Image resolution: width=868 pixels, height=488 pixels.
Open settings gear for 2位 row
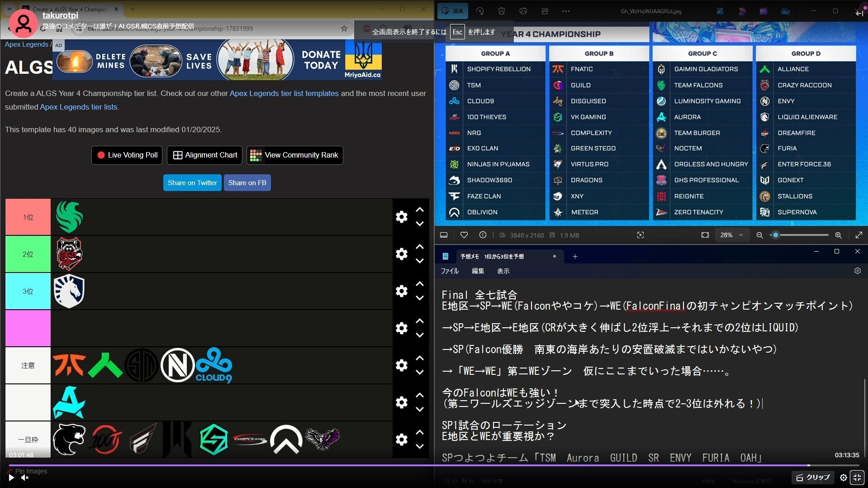(402, 254)
